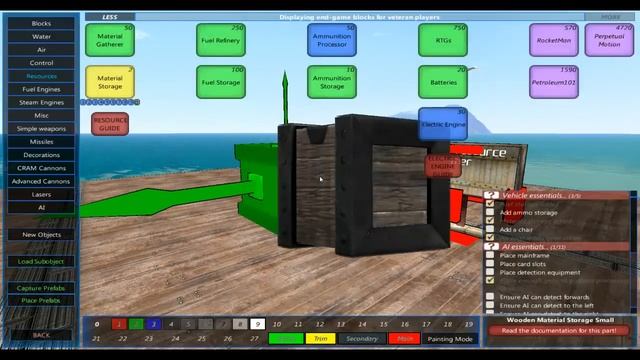Open the Fuel Engines category
The height and width of the screenshot is (360, 640).
41,89
